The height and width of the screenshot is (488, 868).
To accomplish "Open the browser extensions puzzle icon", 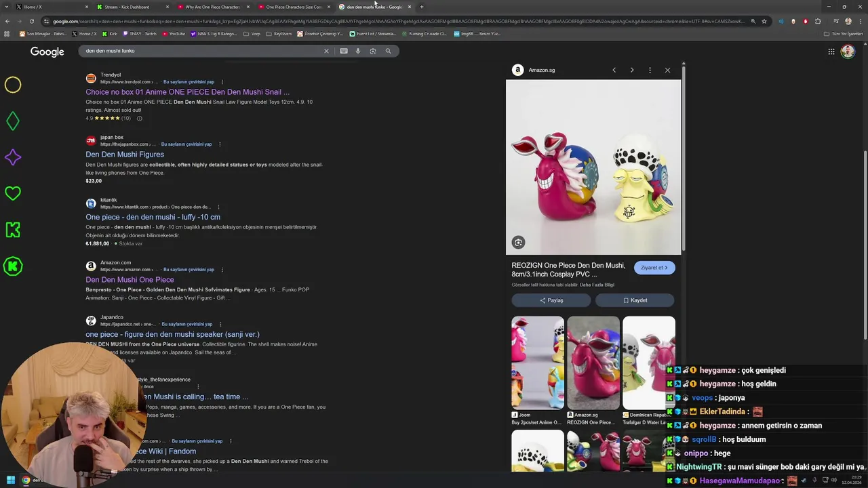I will [818, 21].
